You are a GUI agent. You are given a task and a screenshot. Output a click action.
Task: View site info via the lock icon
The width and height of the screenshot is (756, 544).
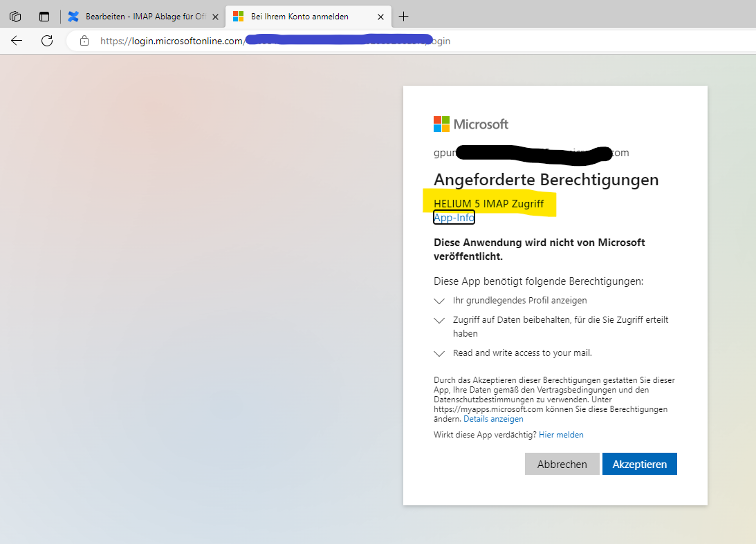pyautogui.click(x=84, y=41)
